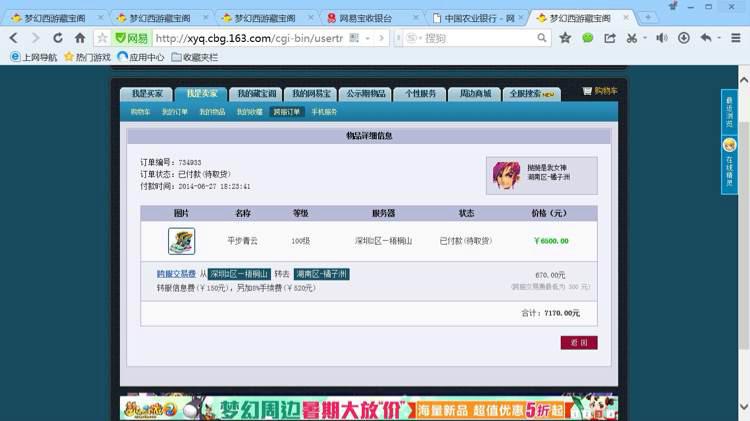Go to the browser home page
This screenshot has width=750, height=421.
tap(79, 38)
